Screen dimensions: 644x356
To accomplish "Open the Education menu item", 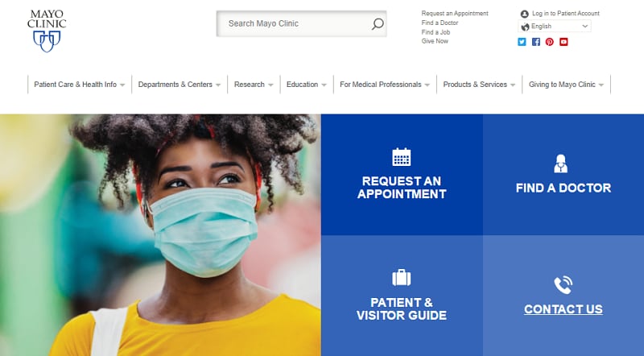I will 307,85.
